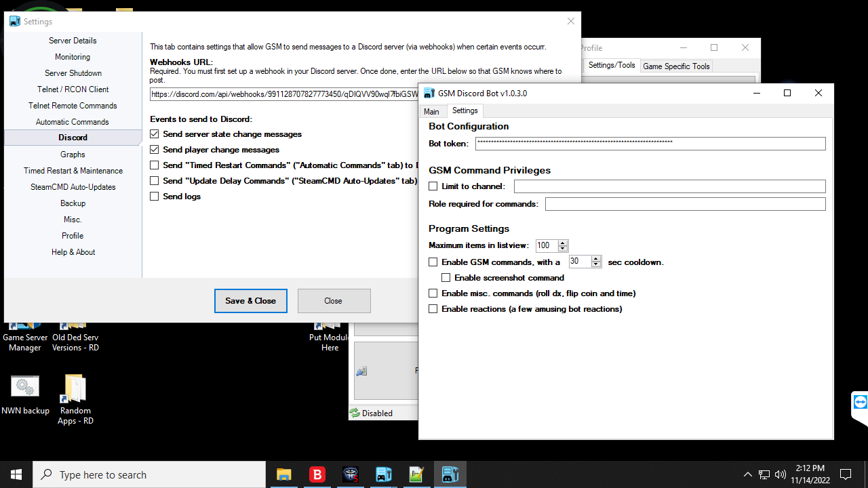This screenshot has width=868, height=488.
Task: Open Timed Restart & Maintenance page
Action: click(73, 171)
